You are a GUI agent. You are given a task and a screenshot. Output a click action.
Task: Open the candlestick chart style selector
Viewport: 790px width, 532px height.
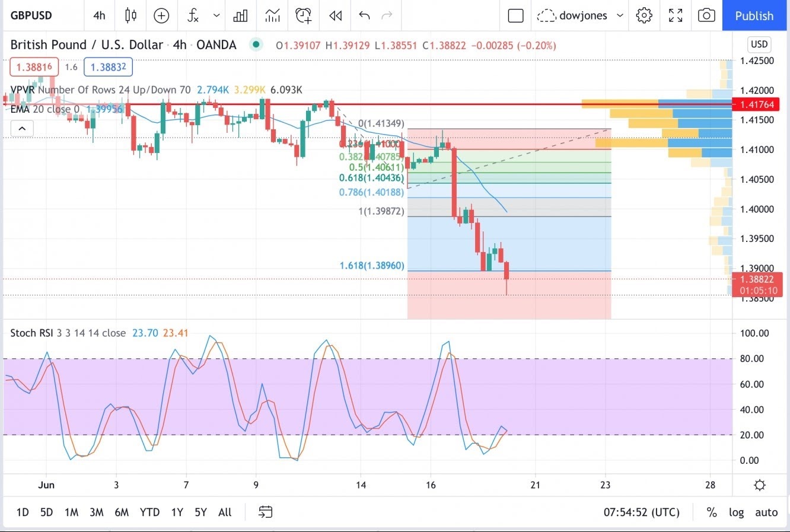131,15
